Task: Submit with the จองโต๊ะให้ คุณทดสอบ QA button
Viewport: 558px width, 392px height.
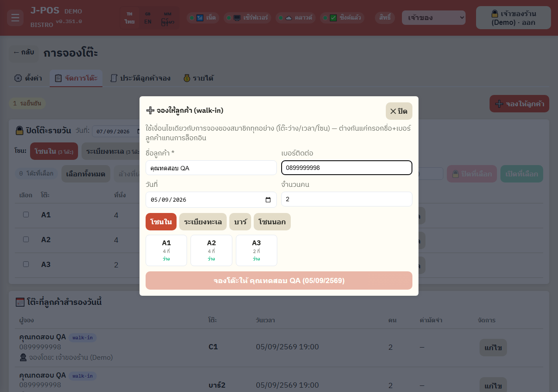Action: [279, 280]
